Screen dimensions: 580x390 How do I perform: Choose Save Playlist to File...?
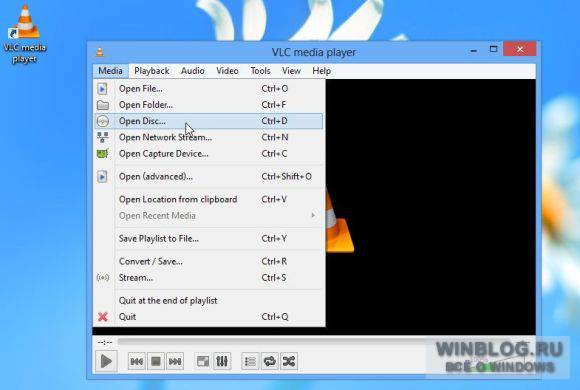coord(209,239)
